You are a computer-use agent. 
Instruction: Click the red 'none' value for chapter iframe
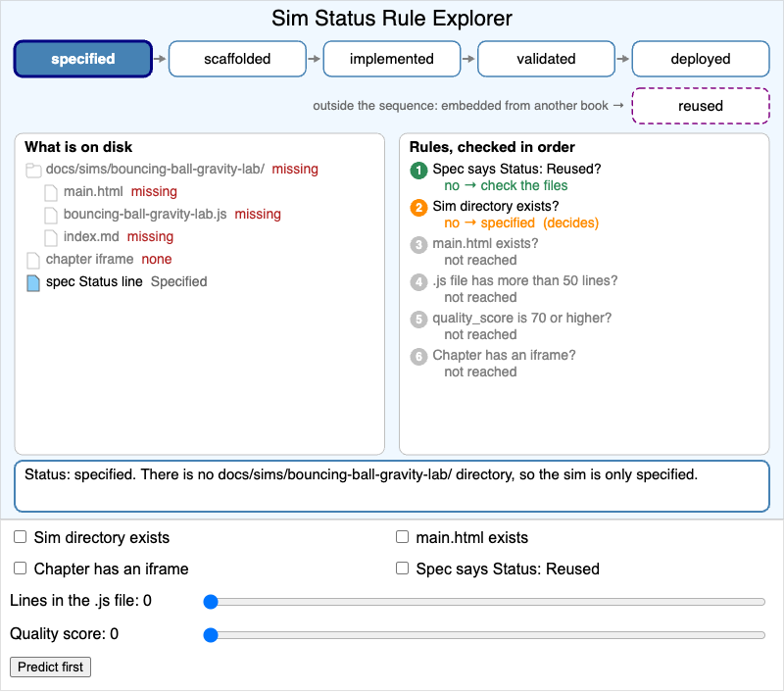(x=157, y=259)
